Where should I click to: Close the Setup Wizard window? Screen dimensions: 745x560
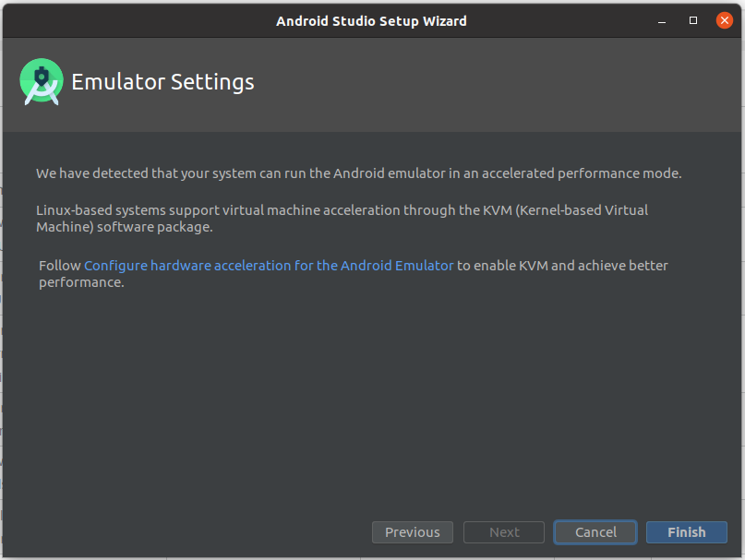click(724, 20)
